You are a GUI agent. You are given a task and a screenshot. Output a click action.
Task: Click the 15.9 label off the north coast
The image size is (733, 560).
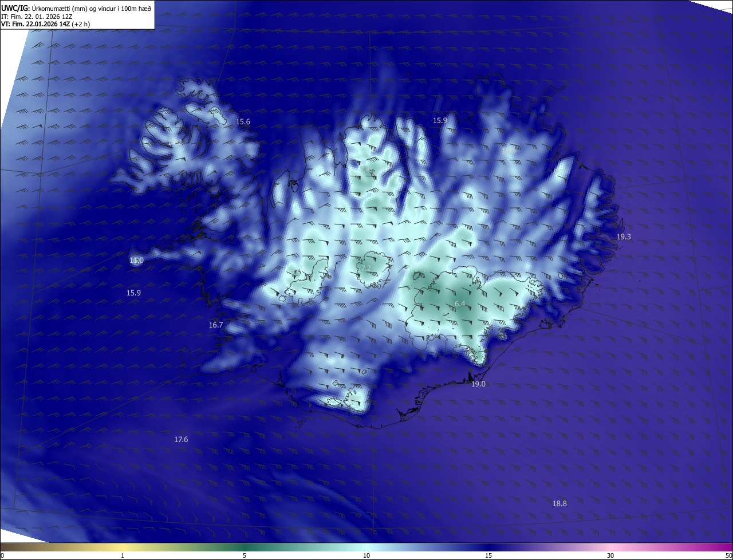click(x=440, y=121)
